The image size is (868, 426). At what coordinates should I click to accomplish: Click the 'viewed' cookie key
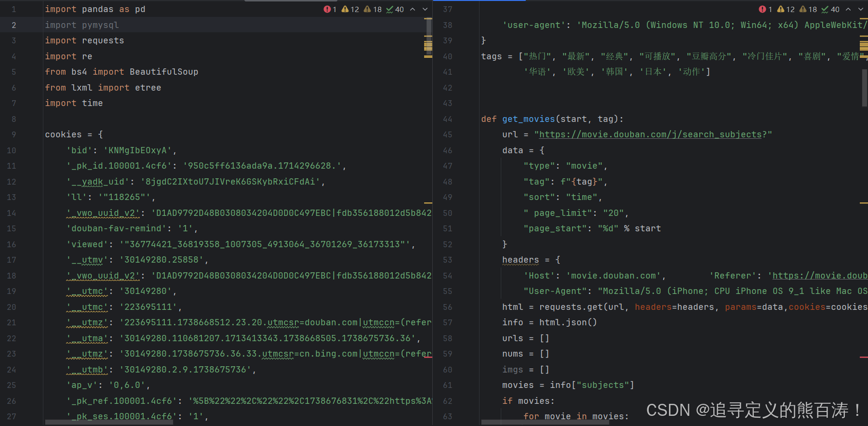click(87, 244)
